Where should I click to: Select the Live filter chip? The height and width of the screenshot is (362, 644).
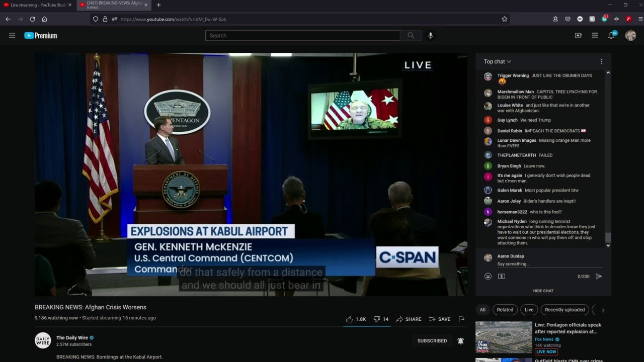pyautogui.click(x=529, y=310)
